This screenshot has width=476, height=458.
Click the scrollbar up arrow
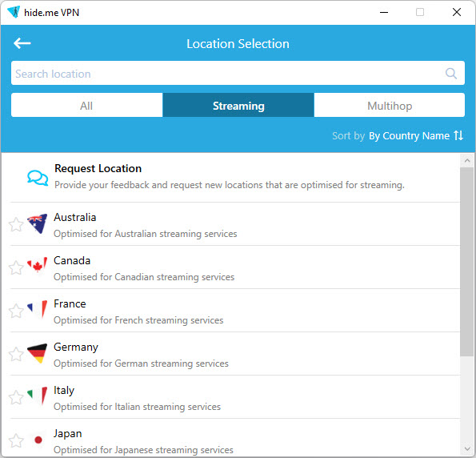[x=467, y=160]
